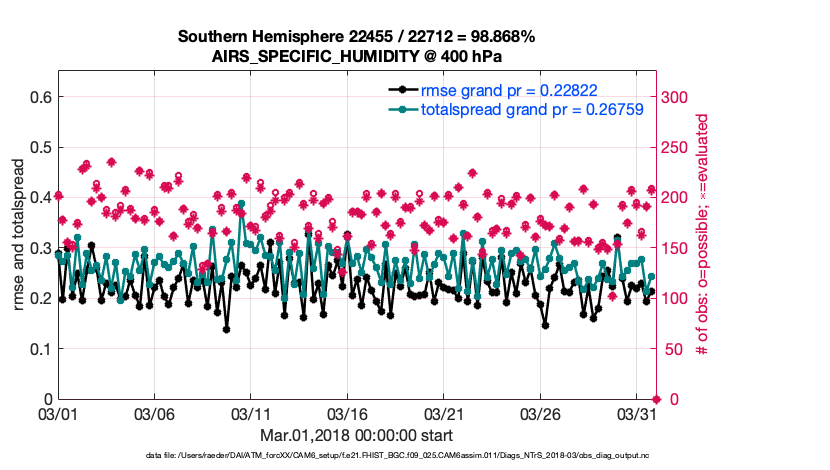Click the 0.3 left y-axis tick label
The height and width of the screenshot is (470, 830).
coord(40,248)
